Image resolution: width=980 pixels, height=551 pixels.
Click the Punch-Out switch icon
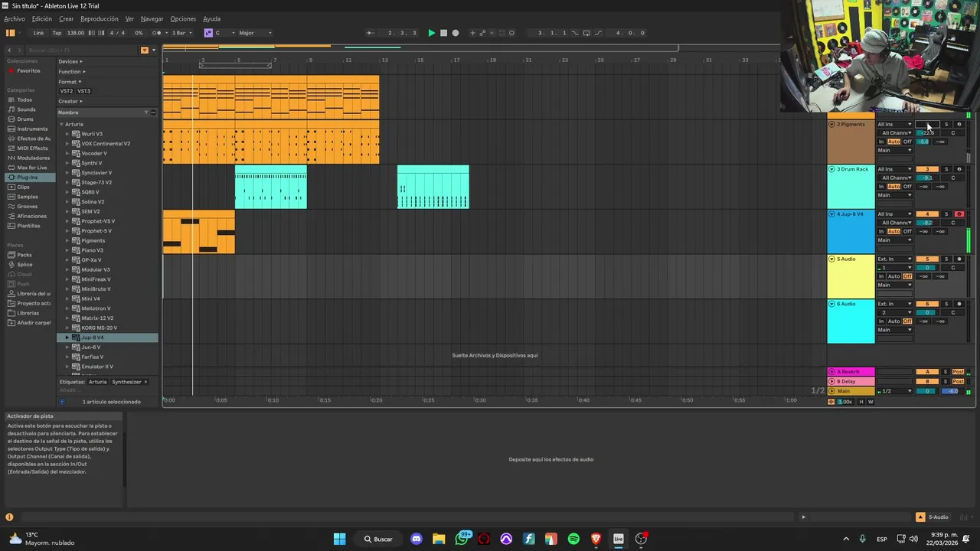tap(598, 33)
